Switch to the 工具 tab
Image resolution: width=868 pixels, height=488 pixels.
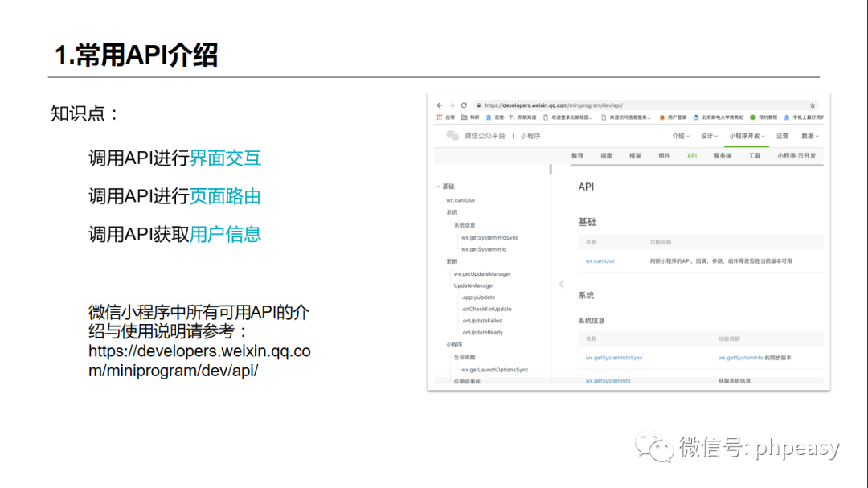[755, 156]
